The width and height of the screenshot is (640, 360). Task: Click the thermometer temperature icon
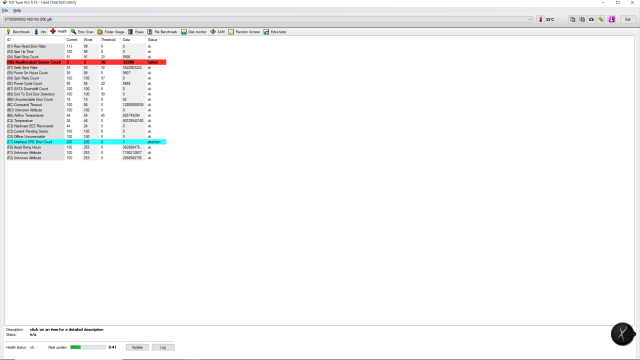(540, 19)
